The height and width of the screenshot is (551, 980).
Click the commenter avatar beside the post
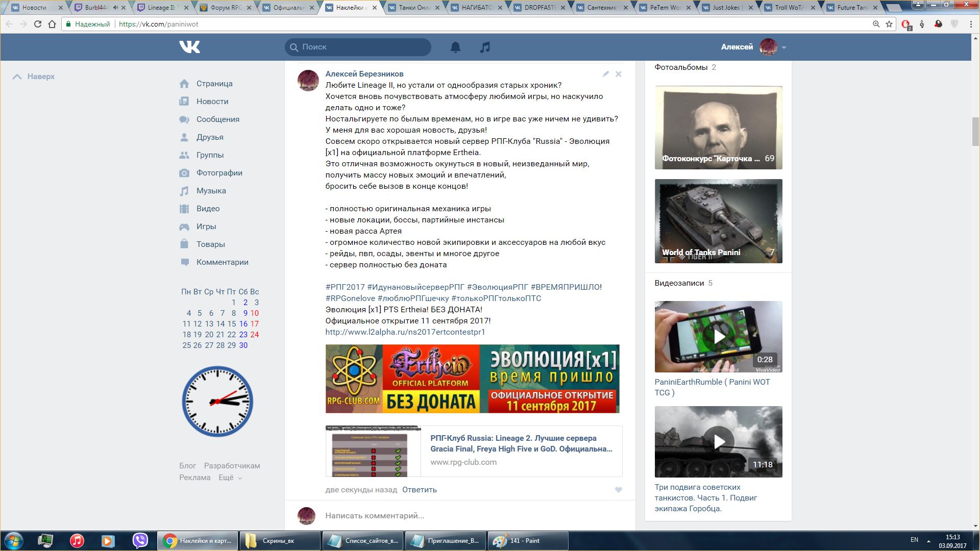tap(308, 81)
